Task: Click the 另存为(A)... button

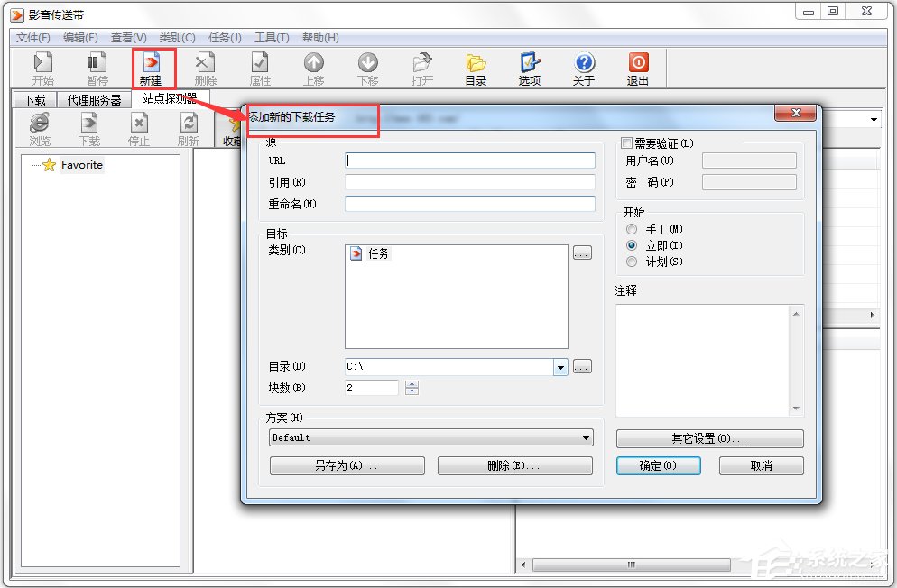Action: coord(347,465)
